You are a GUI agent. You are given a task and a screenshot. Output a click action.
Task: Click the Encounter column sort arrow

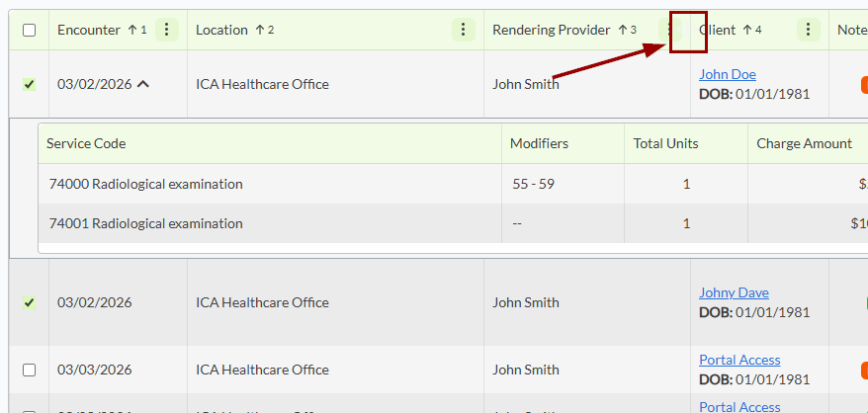point(132,30)
